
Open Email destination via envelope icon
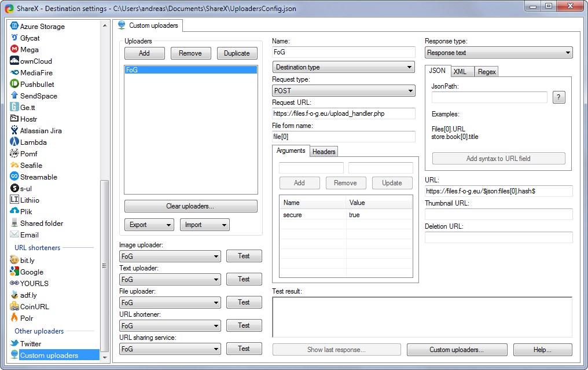tap(14, 235)
